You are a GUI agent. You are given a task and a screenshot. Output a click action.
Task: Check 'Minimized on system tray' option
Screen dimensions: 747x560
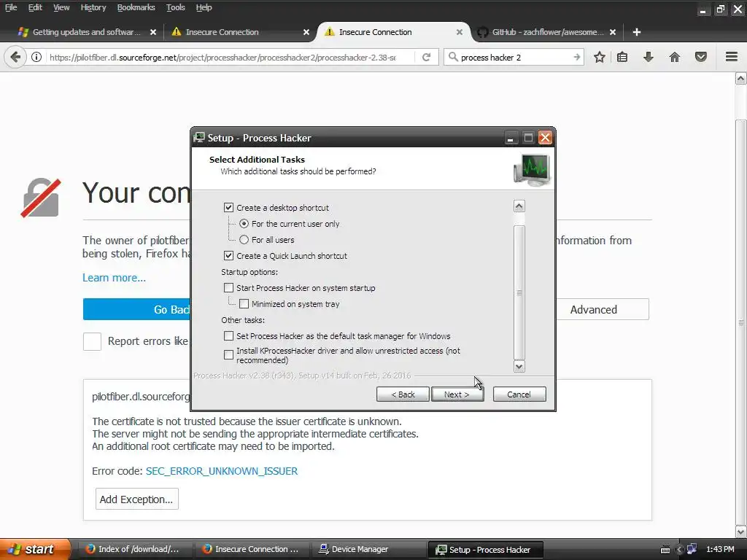click(244, 304)
